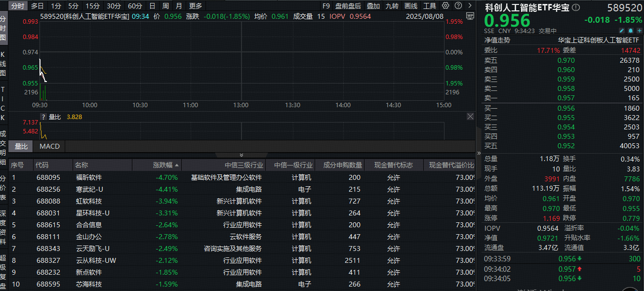
Task: Select 5分 period tab
Action: (73, 6)
